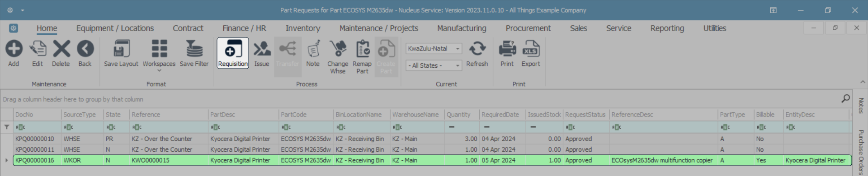The height and width of the screenshot is (176, 868).
Task: Open the Procurement tab
Action: (528, 28)
